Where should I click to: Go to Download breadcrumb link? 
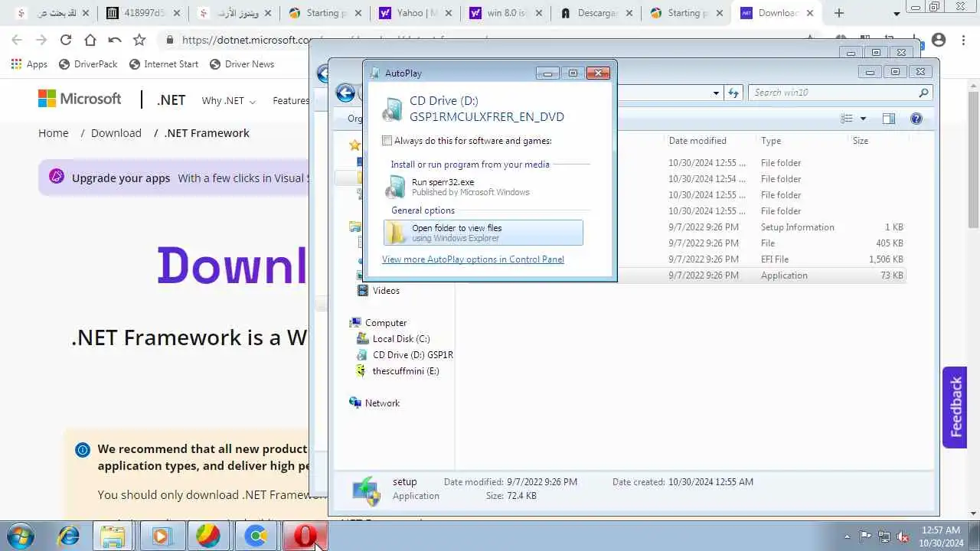click(x=116, y=133)
